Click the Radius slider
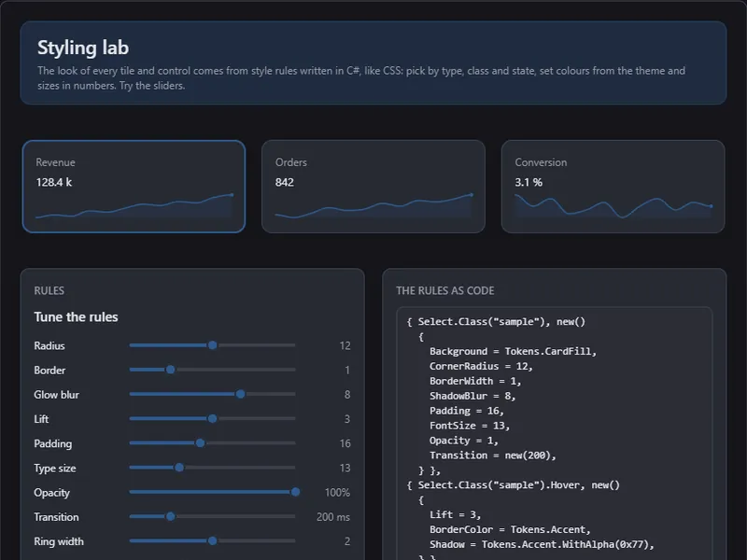 click(213, 345)
